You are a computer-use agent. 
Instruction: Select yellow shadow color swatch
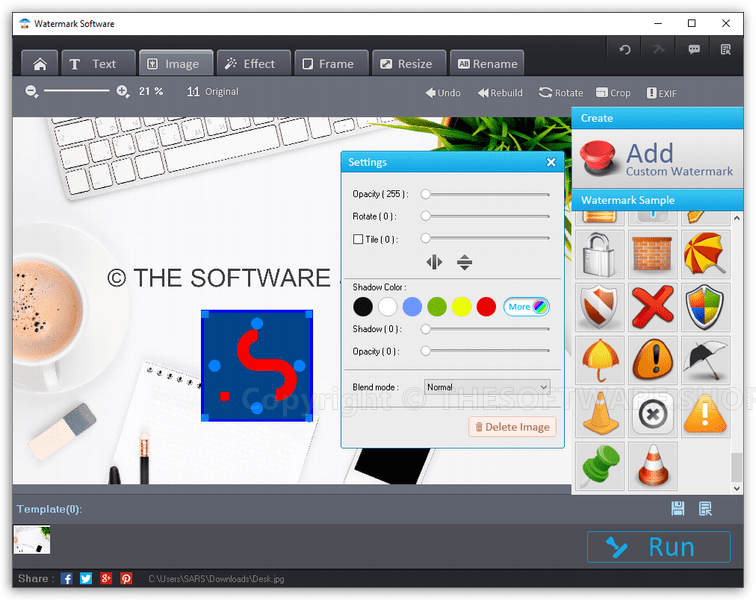461,307
